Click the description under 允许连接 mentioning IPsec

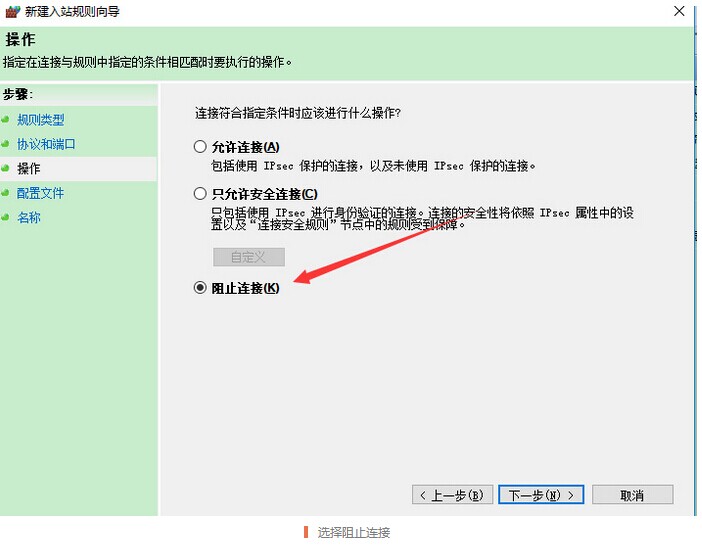coord(373,166)
